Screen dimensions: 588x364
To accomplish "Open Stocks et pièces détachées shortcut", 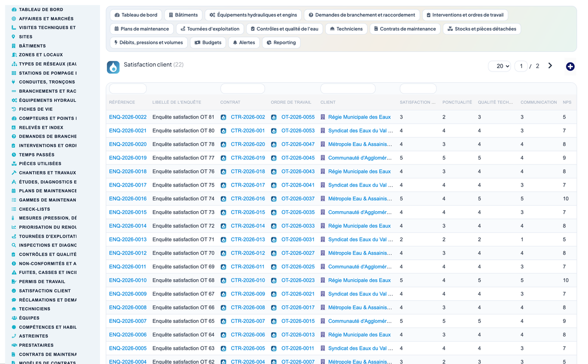I will click(482, 29).
